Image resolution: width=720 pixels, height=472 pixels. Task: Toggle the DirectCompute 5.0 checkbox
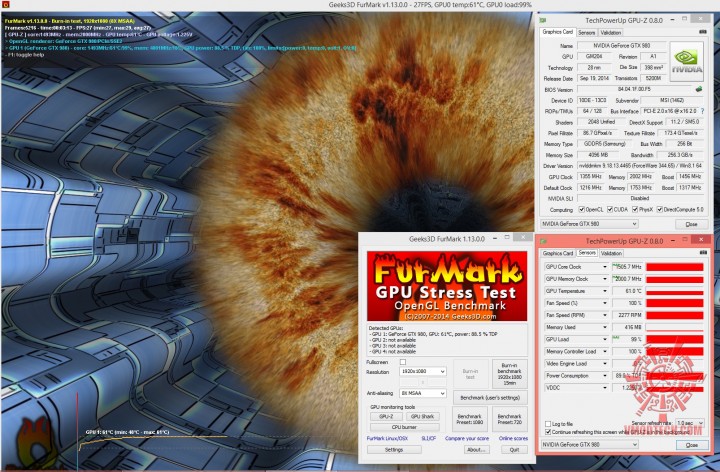[659, 209]
